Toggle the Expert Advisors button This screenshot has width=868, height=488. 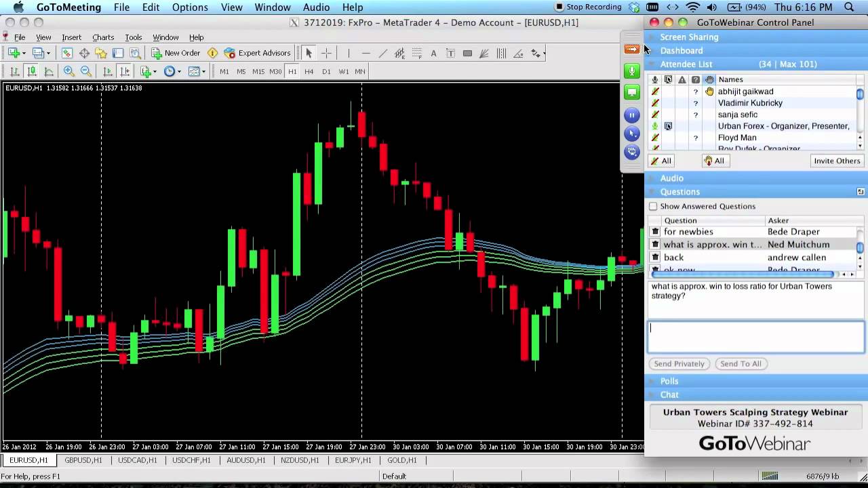click(x=257, y=53)
